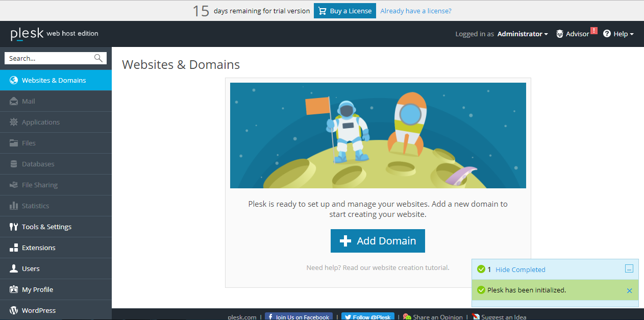Screen dimensions: 644x320
Task: Click the plesk.com footer link
Action: 242,317
